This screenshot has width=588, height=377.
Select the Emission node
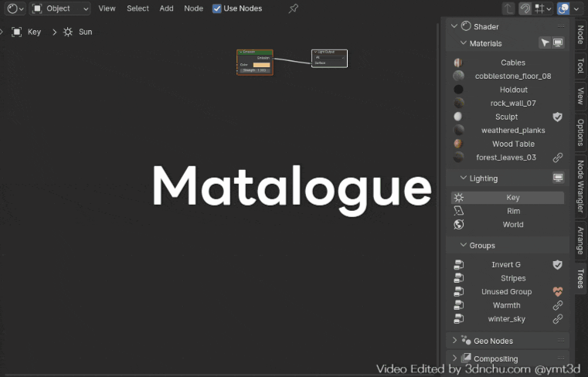point(255,63)
